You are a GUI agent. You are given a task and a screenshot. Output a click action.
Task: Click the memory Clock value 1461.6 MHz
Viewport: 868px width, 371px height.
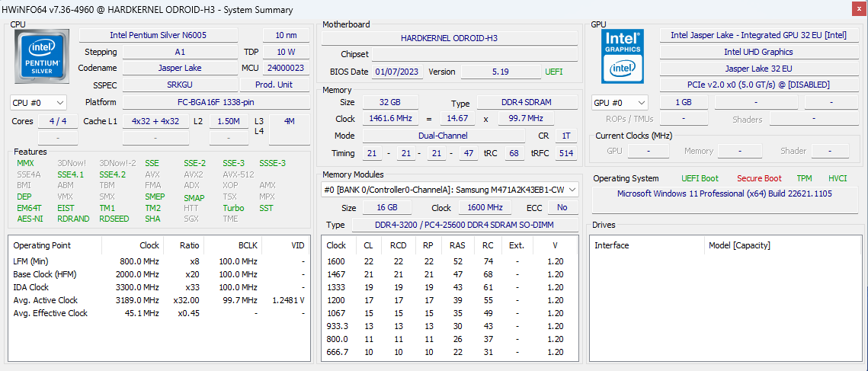tap(391, 119)
